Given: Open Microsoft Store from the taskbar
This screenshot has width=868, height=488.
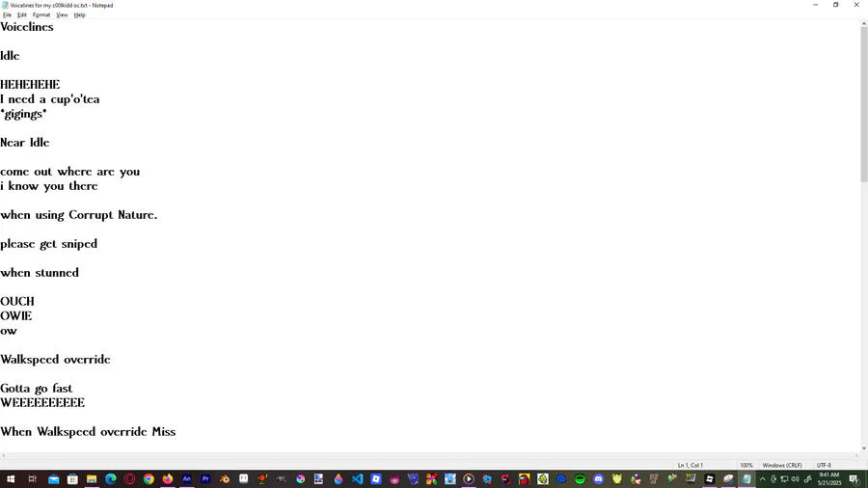Looking at the screenshot, I should click(x=72, y=479).
